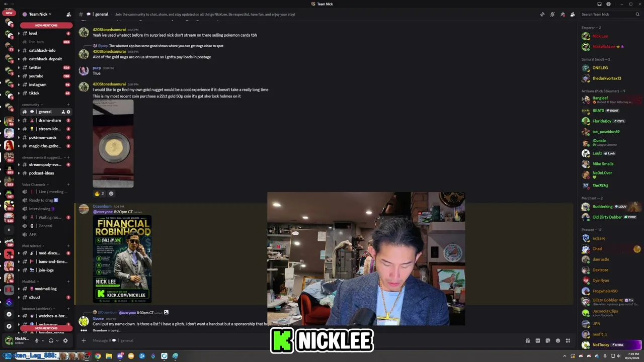Open pinned messages icon
Image resolution: width=644 pixels, height=362 pixels.
[x=562, y=14]
